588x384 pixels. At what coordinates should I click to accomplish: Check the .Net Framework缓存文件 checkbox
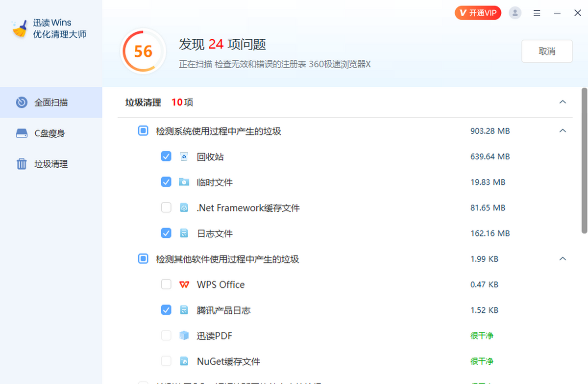pos(166,207)
